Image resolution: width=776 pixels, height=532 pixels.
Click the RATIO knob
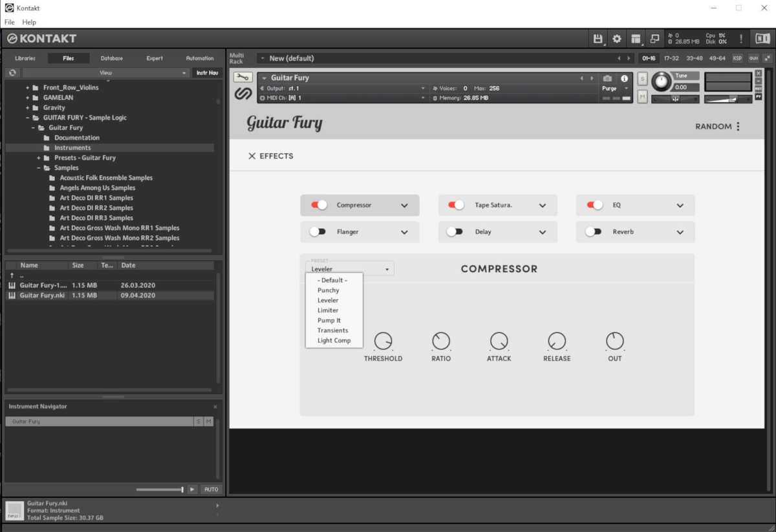[441, 341]
